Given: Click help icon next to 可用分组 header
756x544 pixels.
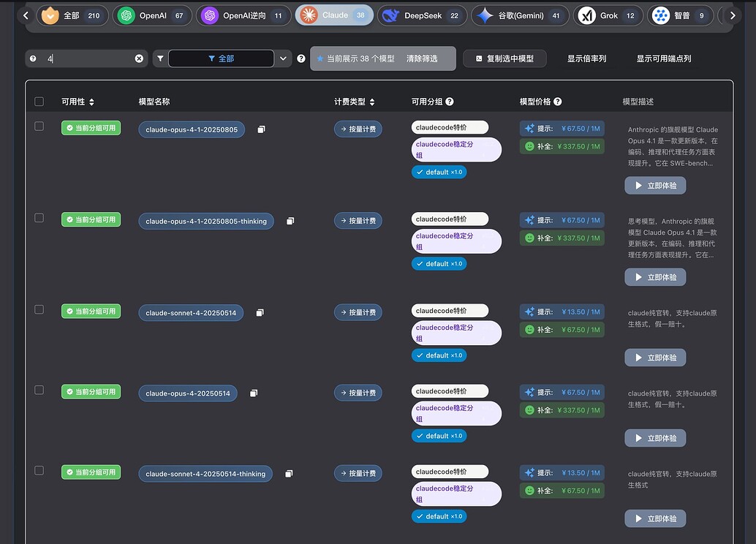Looking at the screenshot, I should point(450,102).
